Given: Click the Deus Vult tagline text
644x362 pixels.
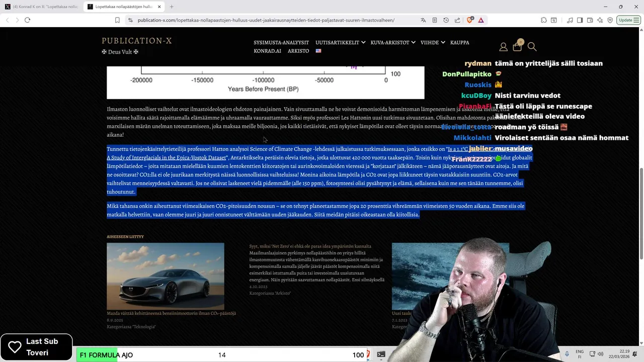Looking at the screenshot, I should click(x=120, y=52).
